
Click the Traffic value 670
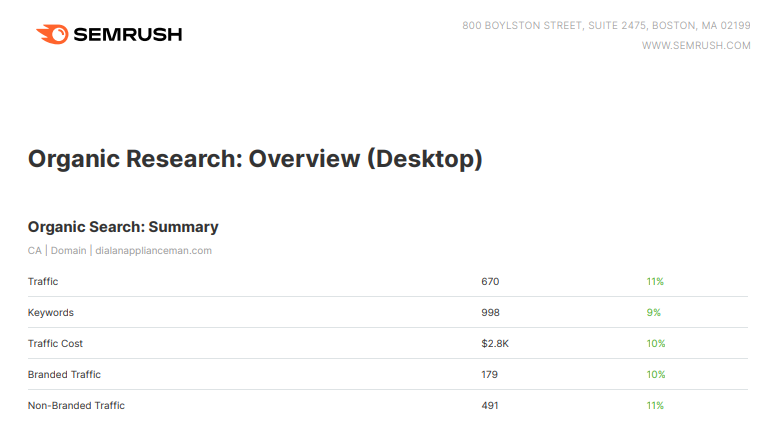(490, 282)
